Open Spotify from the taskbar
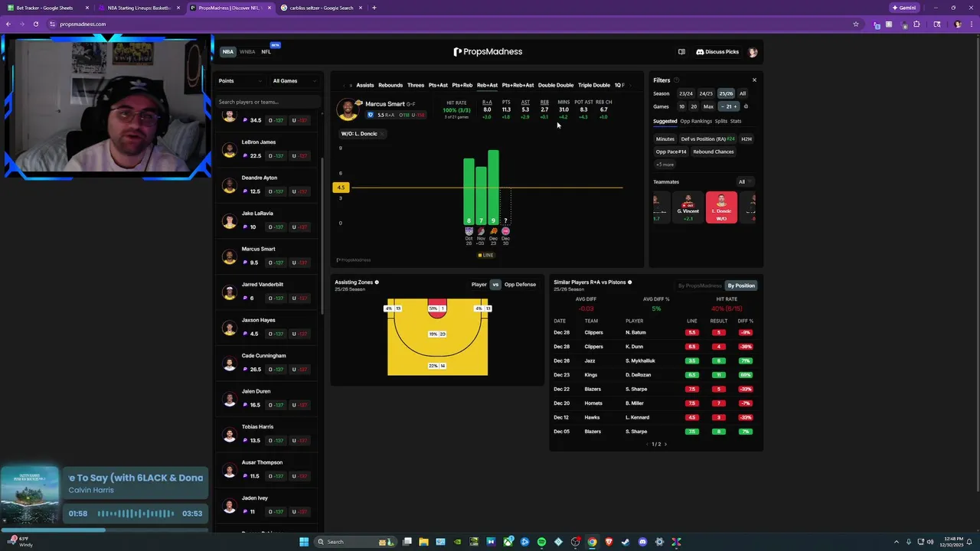This screenshot has height=551, width=980. (x=541, y=542)
